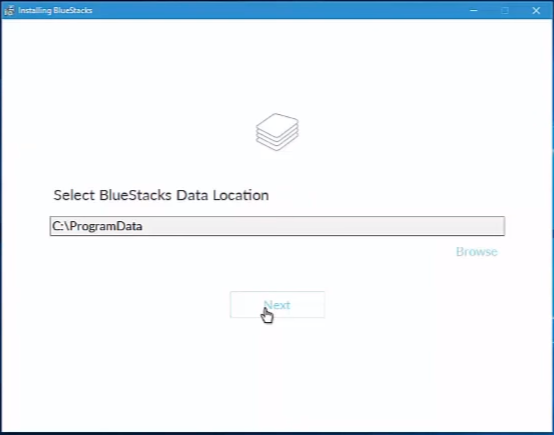Focus the data location path field
This screenshot has height=435, width=554.
pyautogui.click(x=277, y=226)
